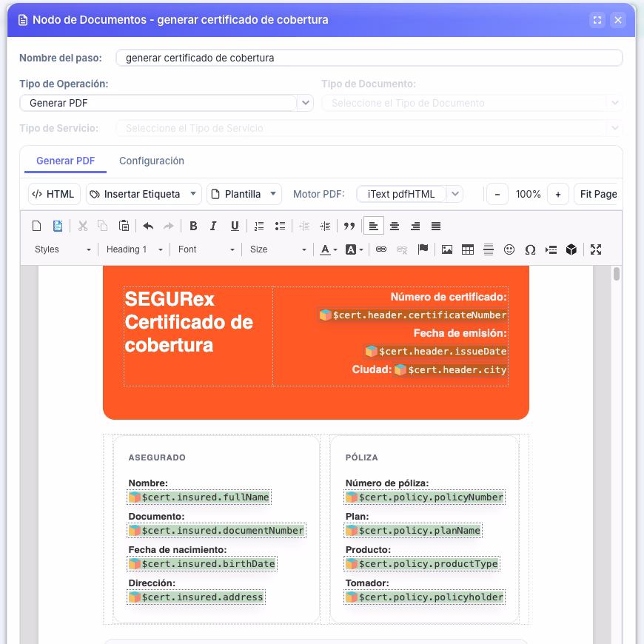Insert a bulleted list
The width and height of the screenshot is (644, 644).
(x=280, y=226)
